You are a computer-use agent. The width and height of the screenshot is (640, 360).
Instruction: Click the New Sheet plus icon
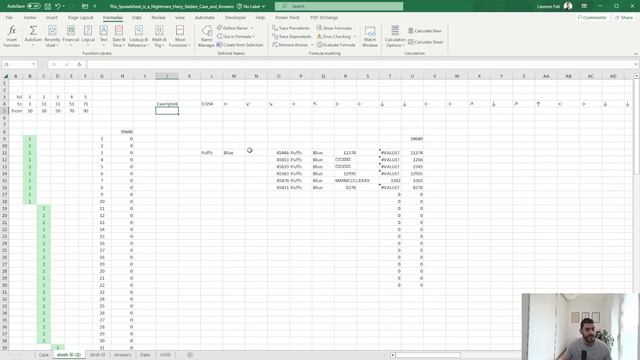click(x=190, y=355)
